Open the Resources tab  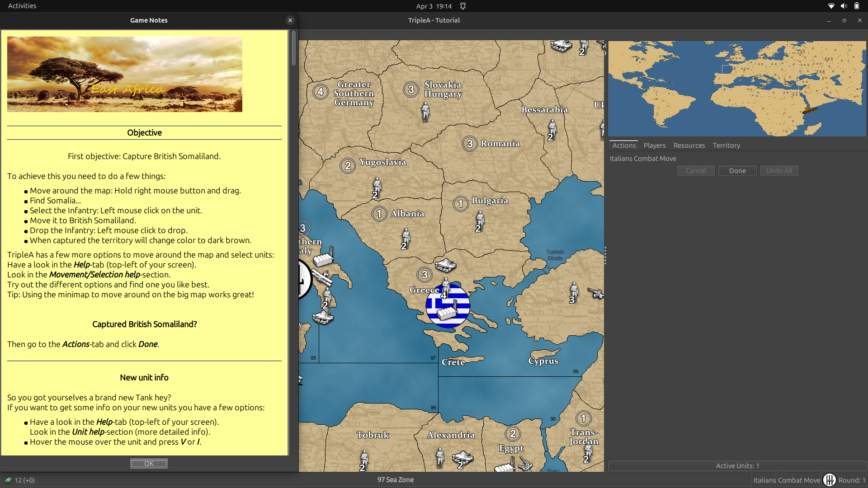tap(689, 145)
